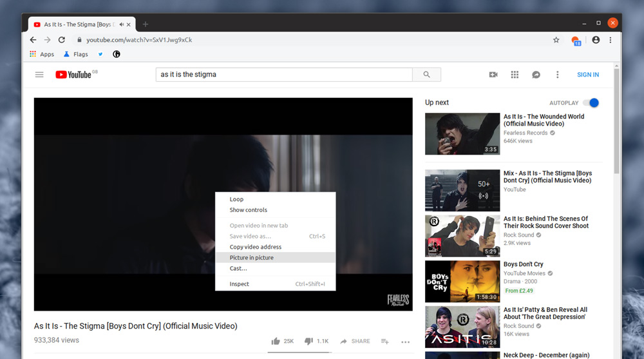Reload the page with refresh icon
This screenshot has width=644, height=359.
pos(62,40)
